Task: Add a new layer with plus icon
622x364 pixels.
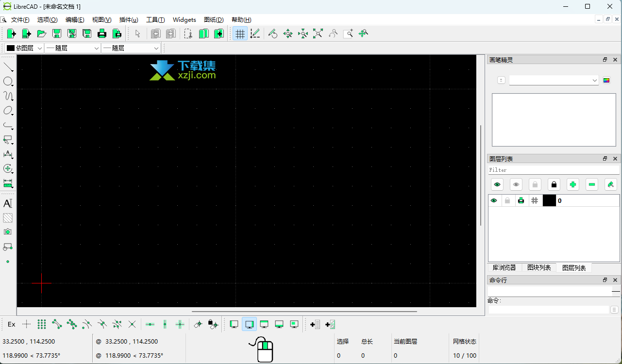Action: [573, 184]
